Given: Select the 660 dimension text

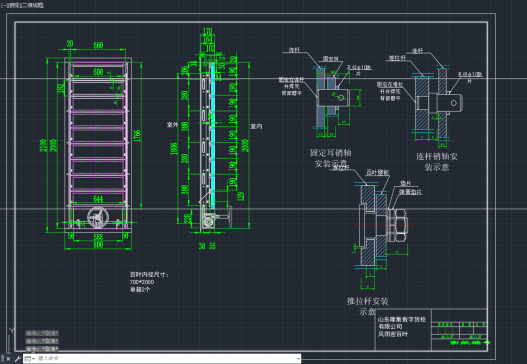Looking at the screenshot, I should pos(98,45).
